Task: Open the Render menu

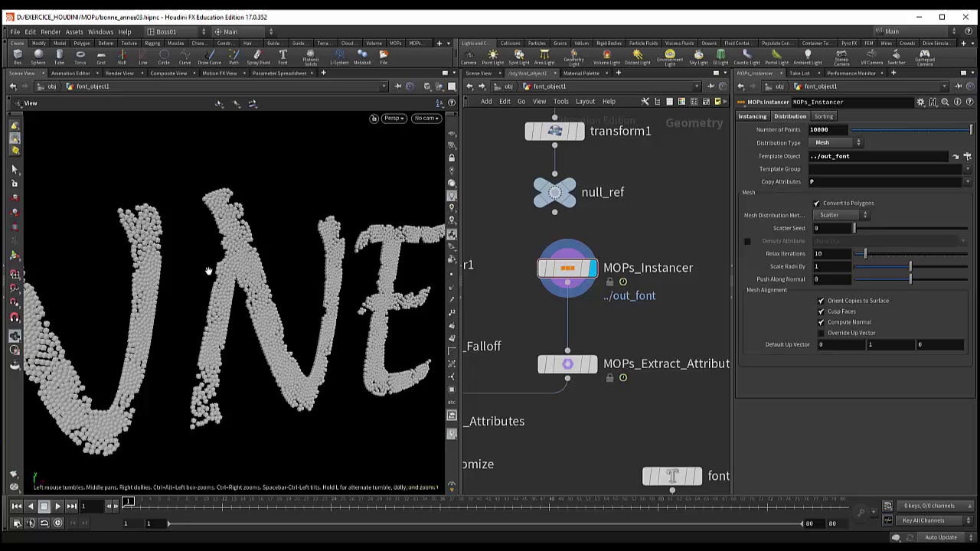Action: pos(51,32)
